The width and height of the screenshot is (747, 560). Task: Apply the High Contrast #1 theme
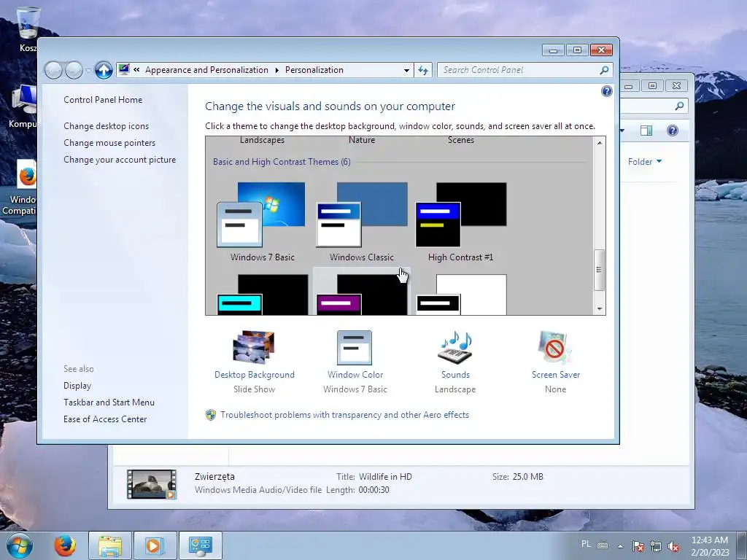tap(461, 222)
